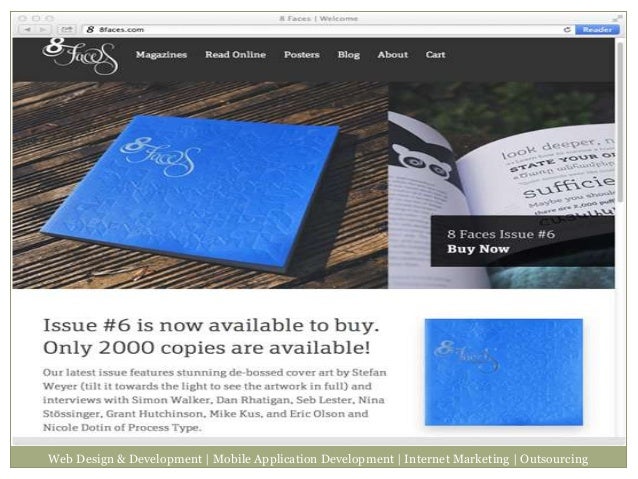Open the About page link
Image resolution: width=638 pixels, height=479 pixels.
pyautogui.click(x=392, y=55)
